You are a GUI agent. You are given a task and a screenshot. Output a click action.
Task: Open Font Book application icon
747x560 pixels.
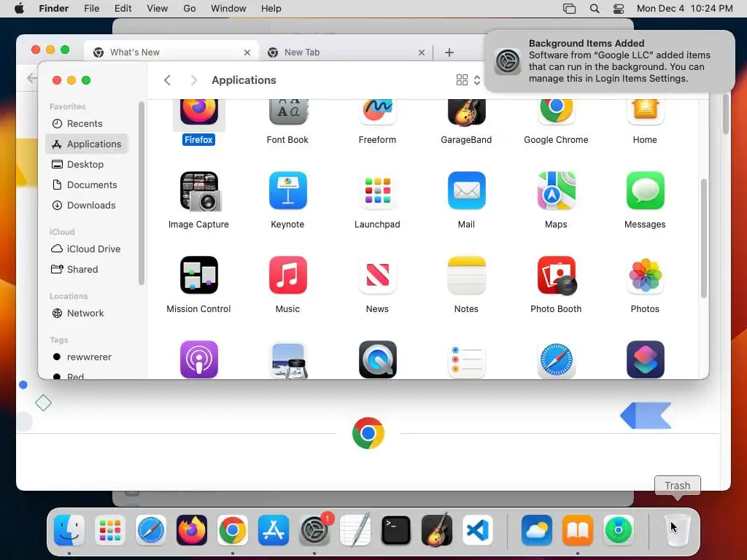(287, 112)
